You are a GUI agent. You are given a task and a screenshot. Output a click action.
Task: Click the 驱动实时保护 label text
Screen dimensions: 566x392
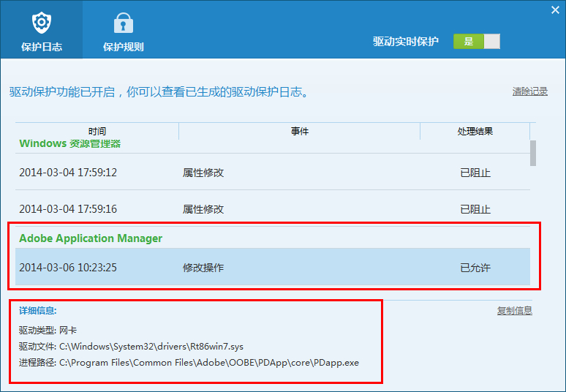406,42
